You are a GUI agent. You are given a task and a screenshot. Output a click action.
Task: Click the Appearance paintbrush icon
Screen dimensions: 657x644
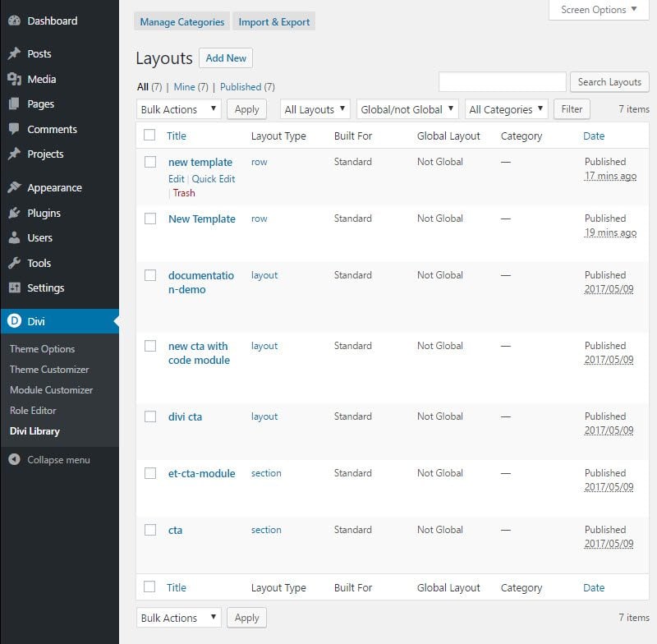pyautogui.click(x=14, y=188)
